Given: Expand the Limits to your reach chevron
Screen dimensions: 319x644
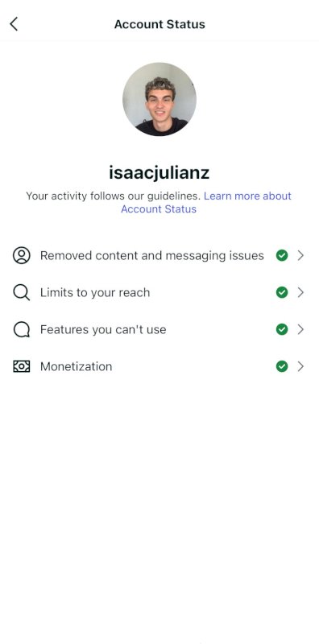Looking at the screenshot, I should [300, 292].
